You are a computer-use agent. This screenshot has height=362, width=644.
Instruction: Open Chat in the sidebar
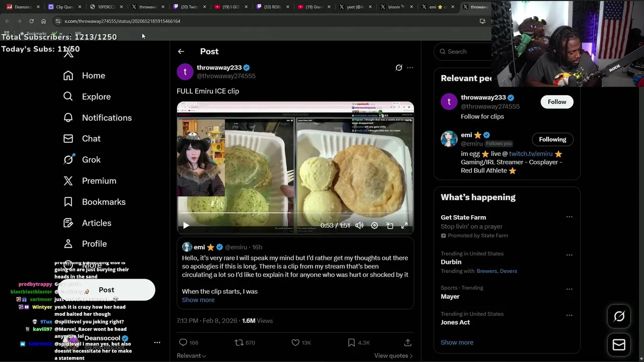82,138
